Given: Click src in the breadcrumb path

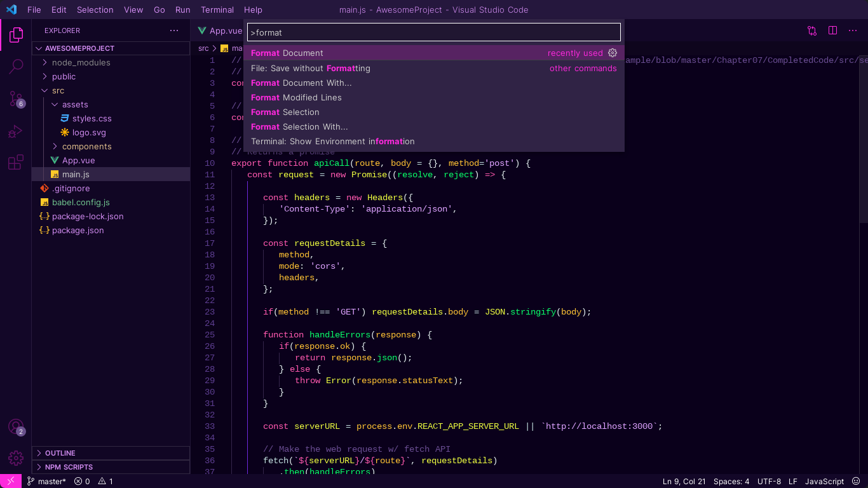Looking at the screenshot, I should pos(203,48).
